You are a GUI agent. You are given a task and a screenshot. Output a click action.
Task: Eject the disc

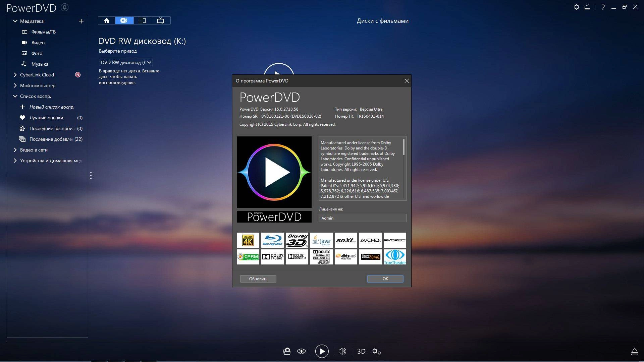pos(634,351)
